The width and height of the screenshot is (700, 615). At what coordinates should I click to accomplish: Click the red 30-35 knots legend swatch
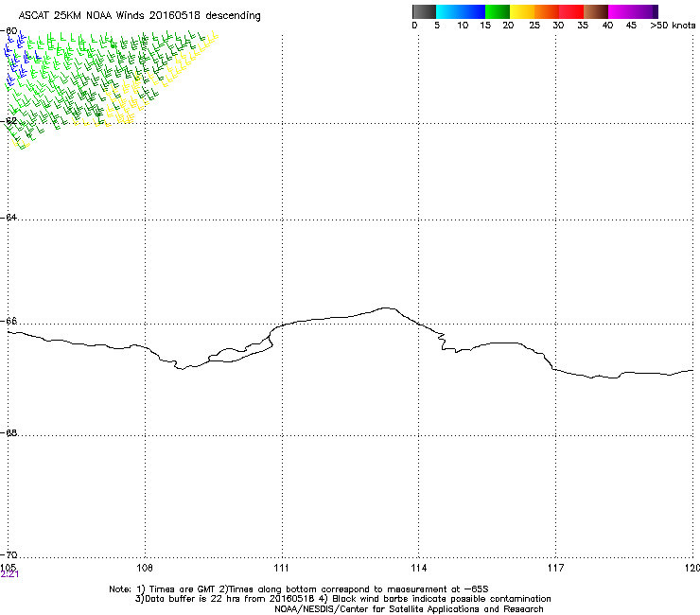[x=571, y=11]
